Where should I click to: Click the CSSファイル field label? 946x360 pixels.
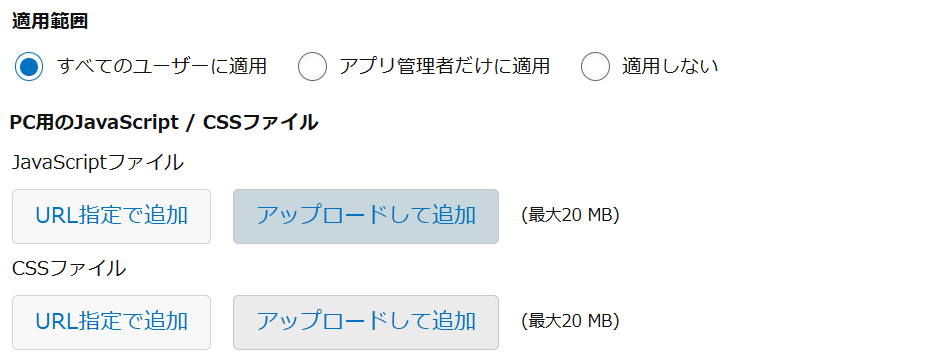pos(69,268)
